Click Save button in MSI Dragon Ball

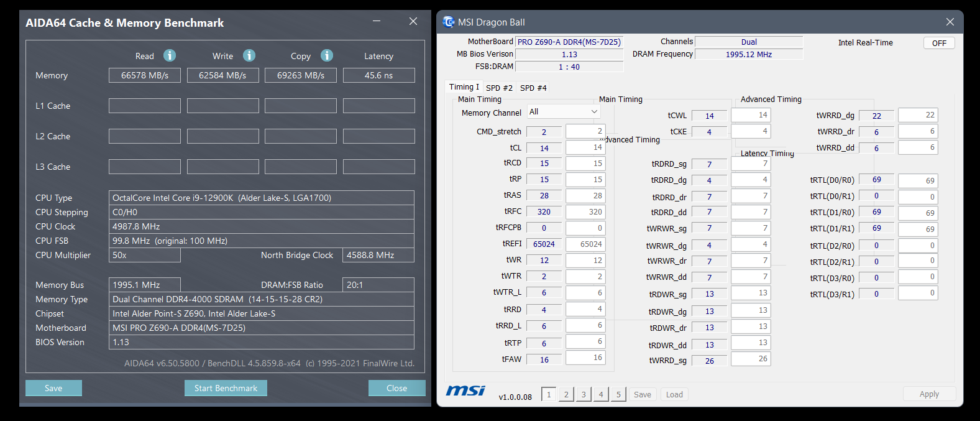(643, 394)
